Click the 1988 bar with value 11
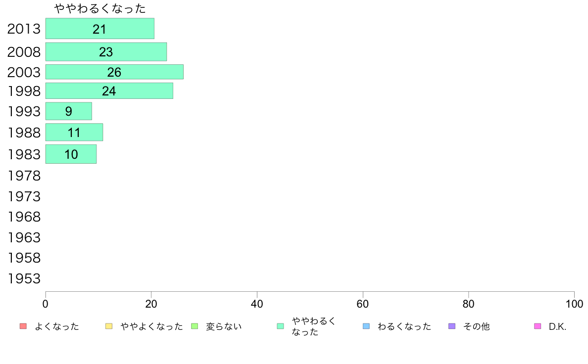This screenshot has width=588, height=364. click(x=74, y=133)
